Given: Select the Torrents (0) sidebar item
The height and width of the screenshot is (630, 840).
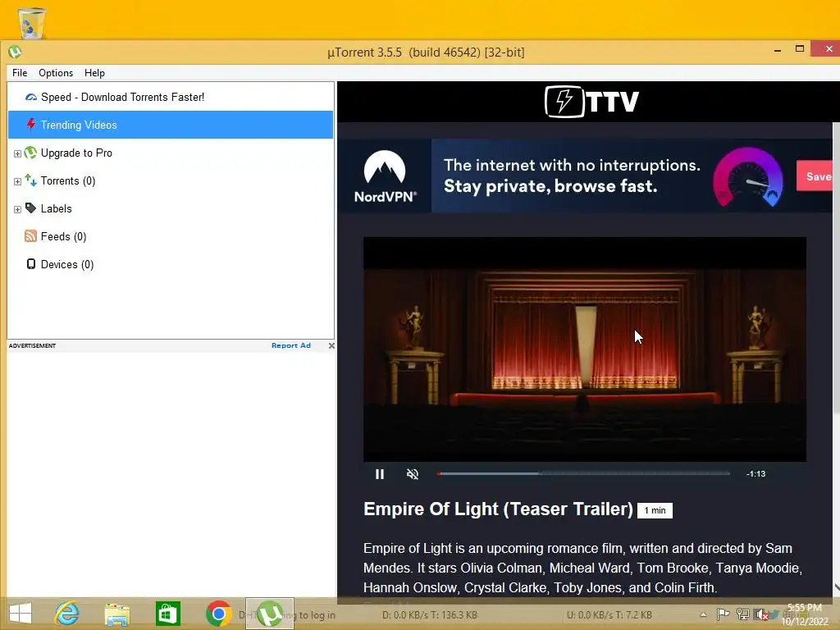Looking at the screenshot, I should coord(171,180).
